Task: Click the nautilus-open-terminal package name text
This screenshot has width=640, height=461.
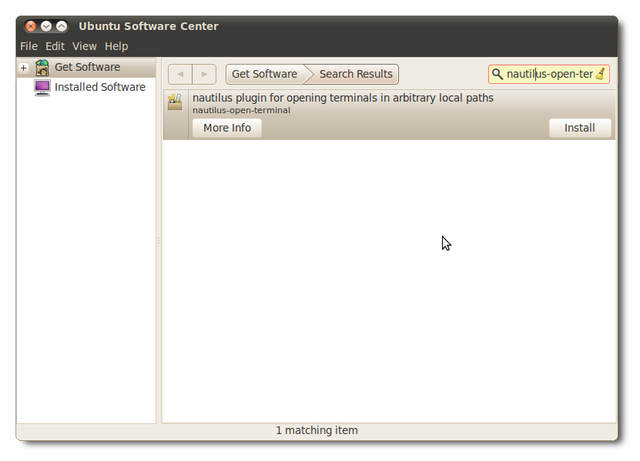Action: pyautogui.click(x=242, y=110)
